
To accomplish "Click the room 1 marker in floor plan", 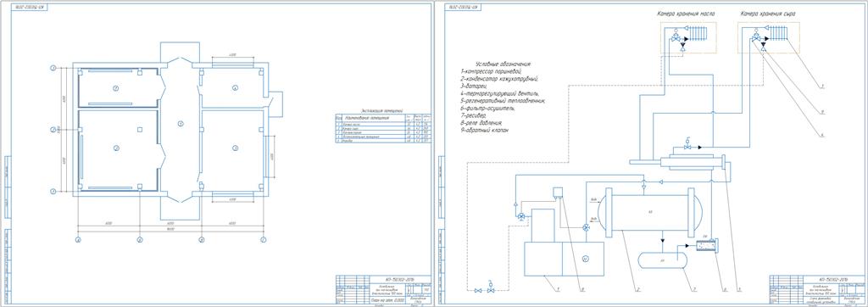I will coord(115,87).
